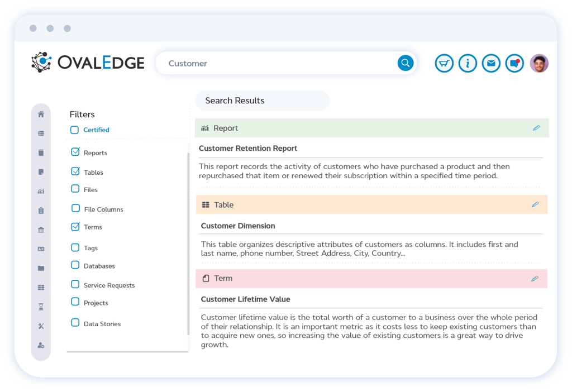Open the bar chart reports icon in sidebar
572x392 pixels.
41,191
